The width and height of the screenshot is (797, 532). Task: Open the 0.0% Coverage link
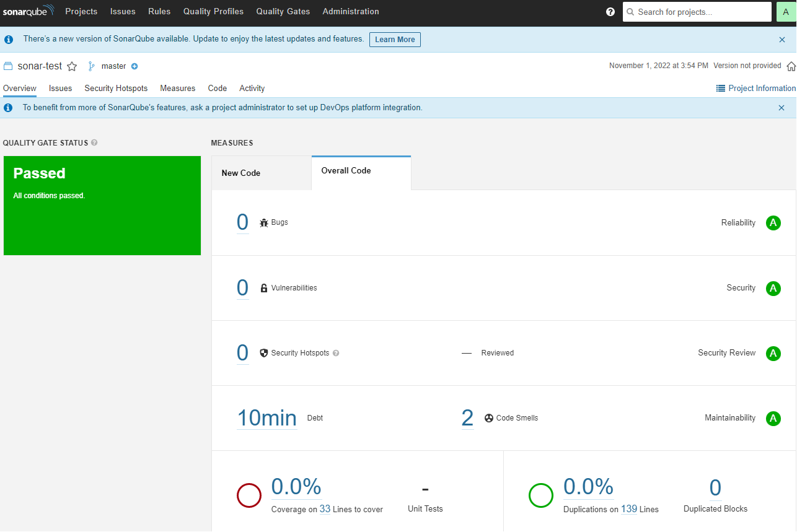click(x=296, y=487)
